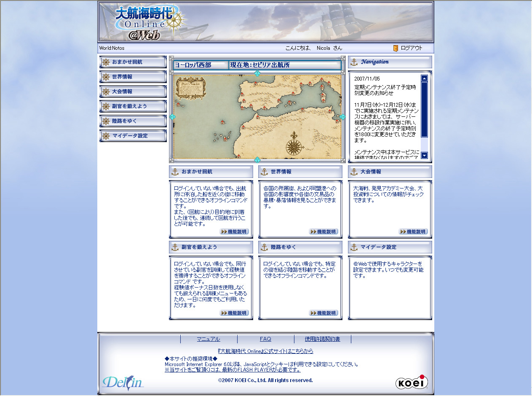Viewport: 532px width, 396px height.
Task: Click the anchor icon beside Navigation
Action: pos(354,62)
